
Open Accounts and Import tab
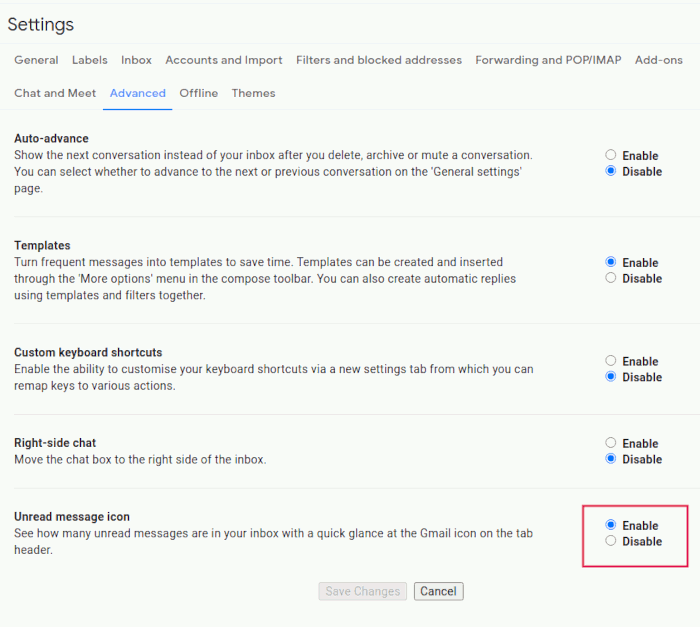(x=224, y=60)
